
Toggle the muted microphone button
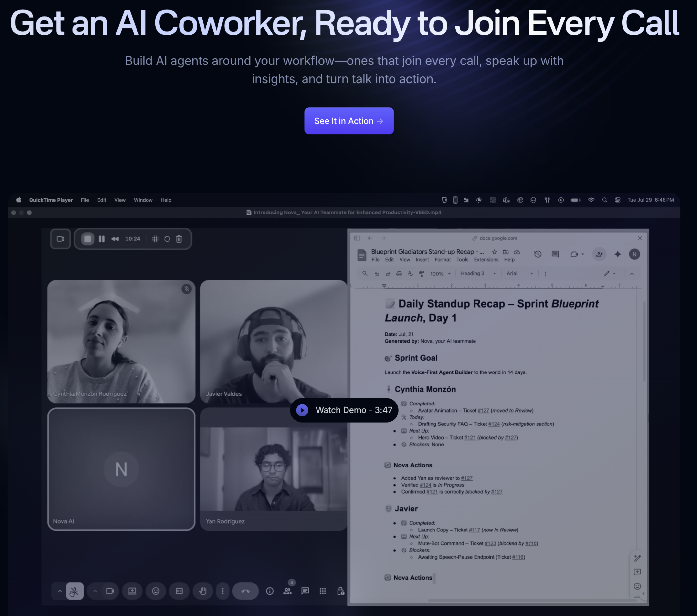pyautogui.click(x=75, y=591)
